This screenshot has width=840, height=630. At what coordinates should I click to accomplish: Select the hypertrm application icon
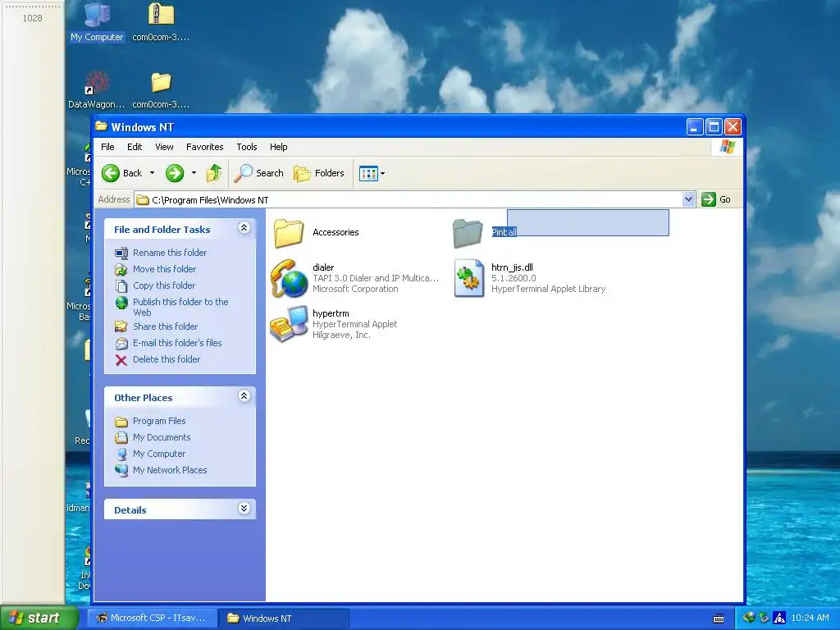click(x=289, y=324)
